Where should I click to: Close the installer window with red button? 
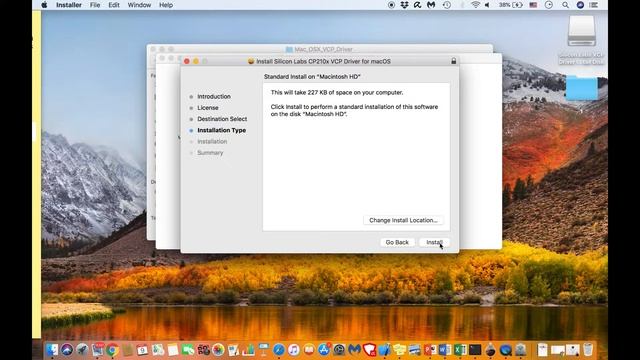click(x=187, y=61)
